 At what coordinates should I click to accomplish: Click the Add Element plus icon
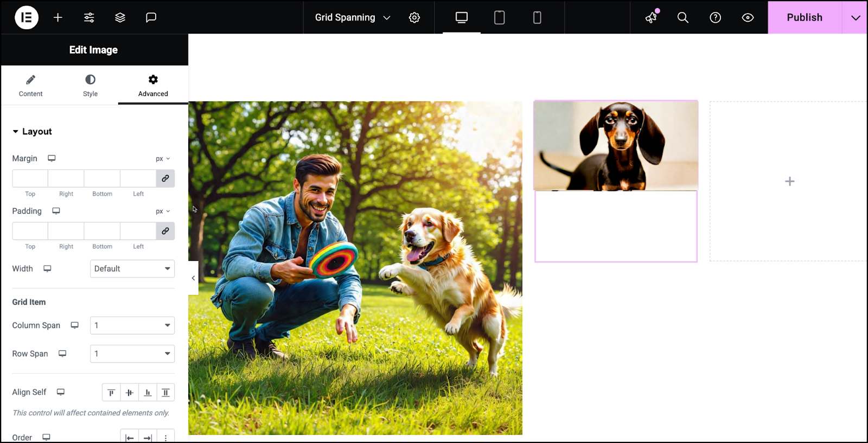[x=58, y=17]
